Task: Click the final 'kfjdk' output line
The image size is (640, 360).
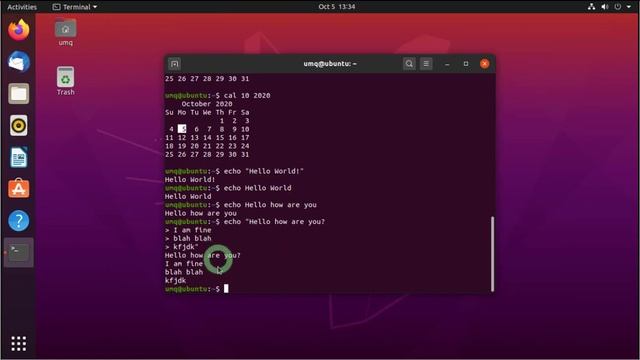Action: click(176, 280)
